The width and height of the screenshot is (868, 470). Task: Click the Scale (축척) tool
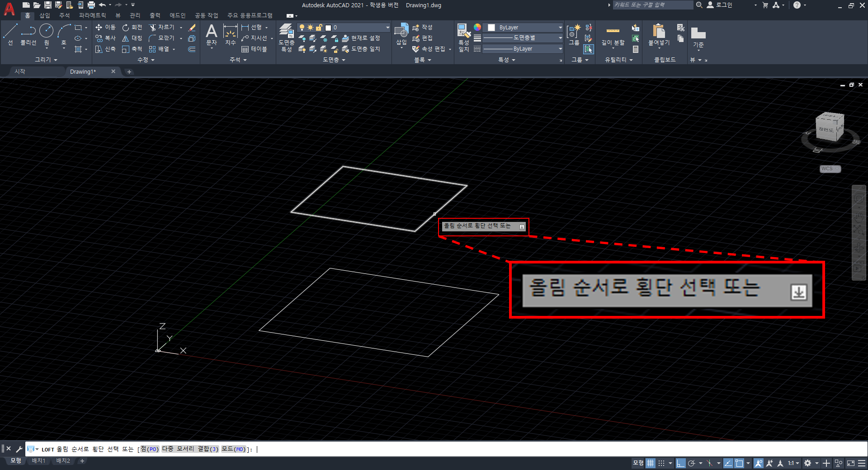(132, 49)
